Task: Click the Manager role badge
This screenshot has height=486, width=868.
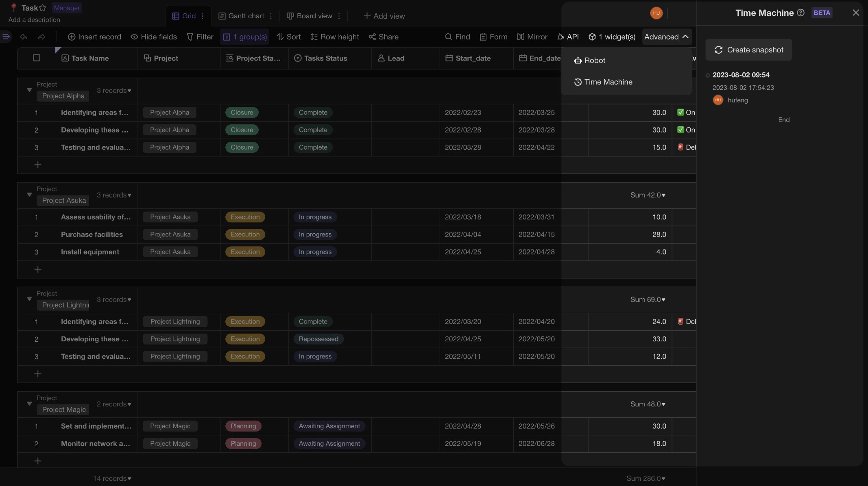Action: (x=67, y=8)
